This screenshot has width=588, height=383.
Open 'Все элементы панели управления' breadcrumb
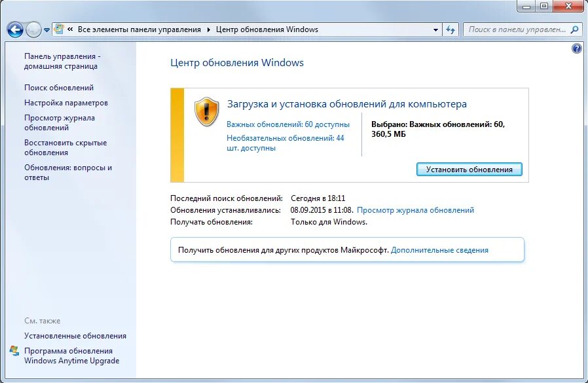point(139,29)
